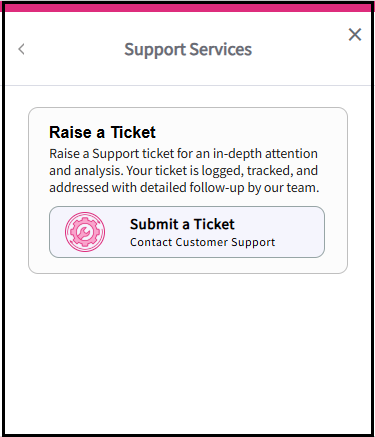
Task: Click the line about follow-up by our team
Action: point(184,188)
